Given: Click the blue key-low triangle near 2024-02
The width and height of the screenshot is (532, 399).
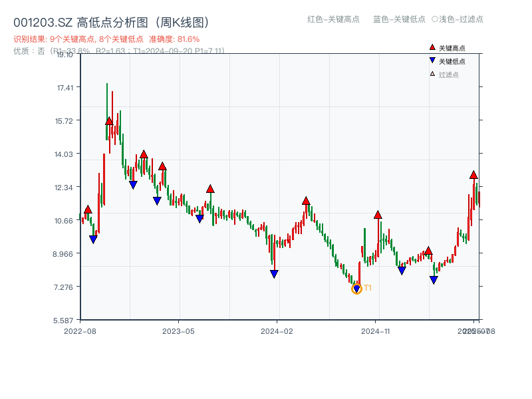Looking at the screenshot, I should pos(275,274).
